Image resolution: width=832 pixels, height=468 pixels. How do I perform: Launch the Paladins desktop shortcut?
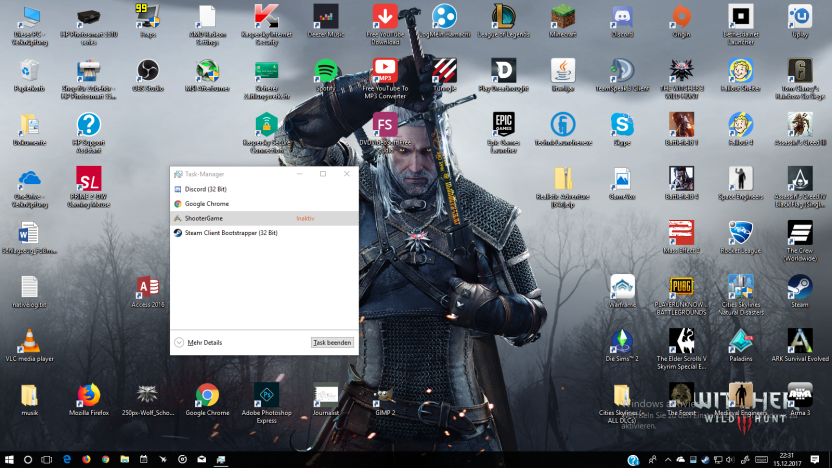tap(741, 341)
